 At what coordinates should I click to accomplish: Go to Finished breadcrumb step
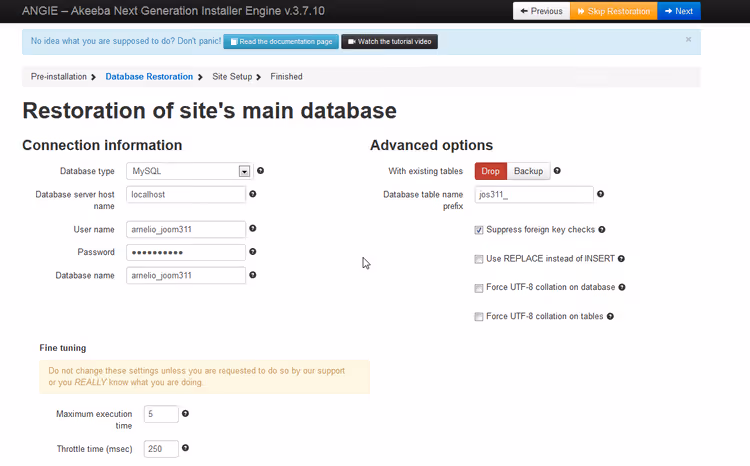286,77
